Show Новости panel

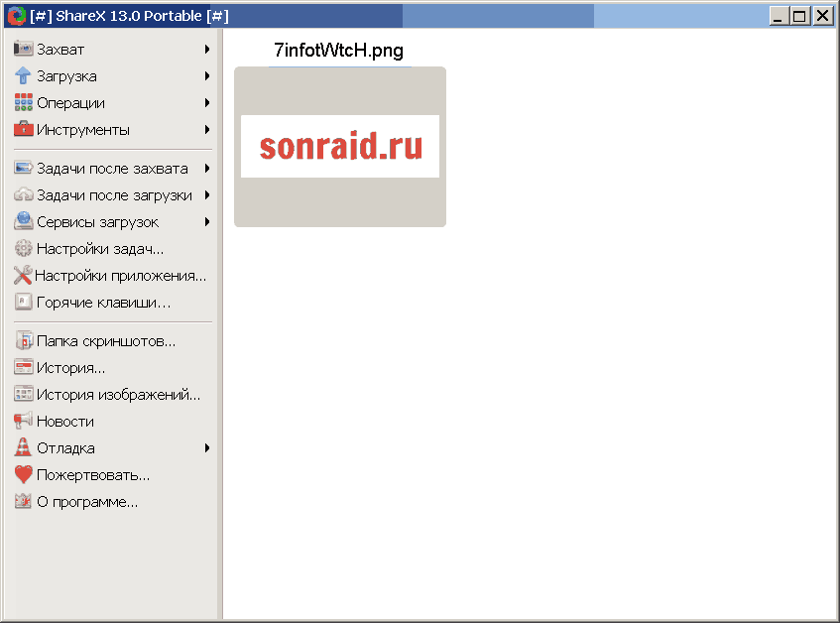(x=113, y=421)
